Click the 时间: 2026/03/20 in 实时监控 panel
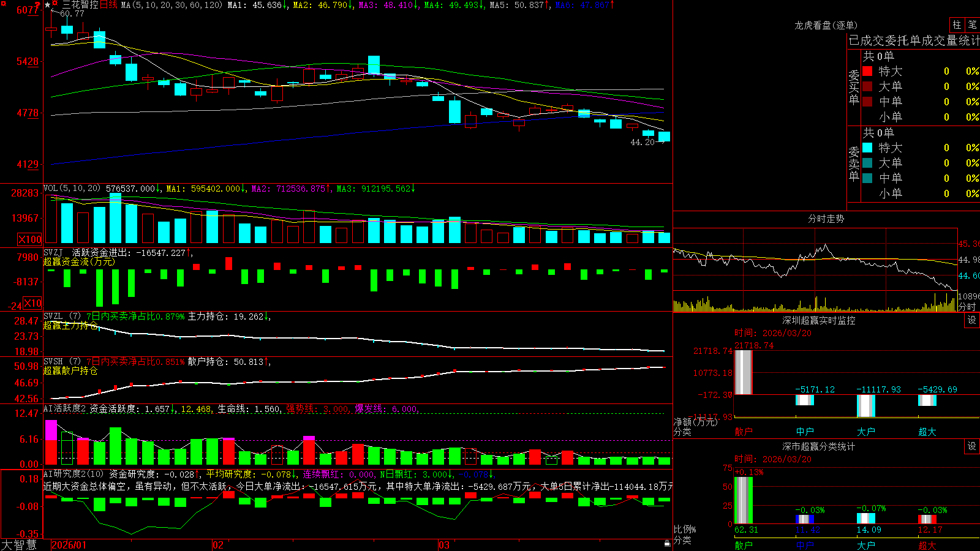The height and width of the screenshot is (551, 980). [x=773, y=333]
